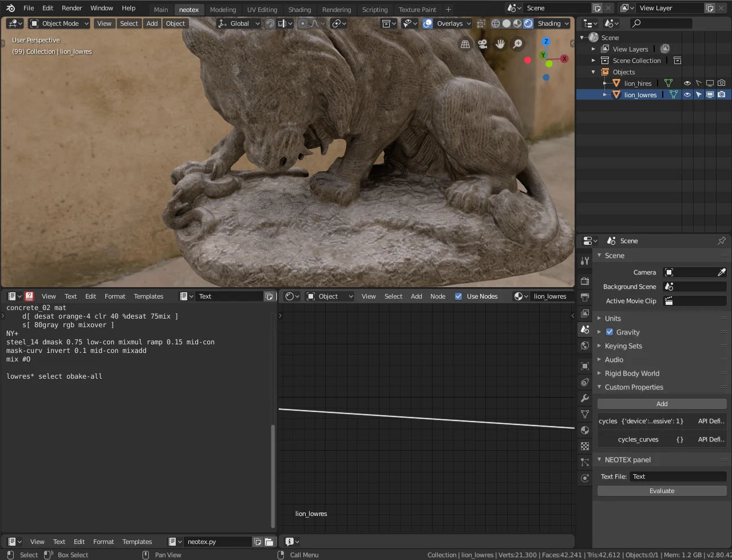This screenshot has width=732, height=560.
Task: Switch to the World properties tab
Action: coord(584,345)
